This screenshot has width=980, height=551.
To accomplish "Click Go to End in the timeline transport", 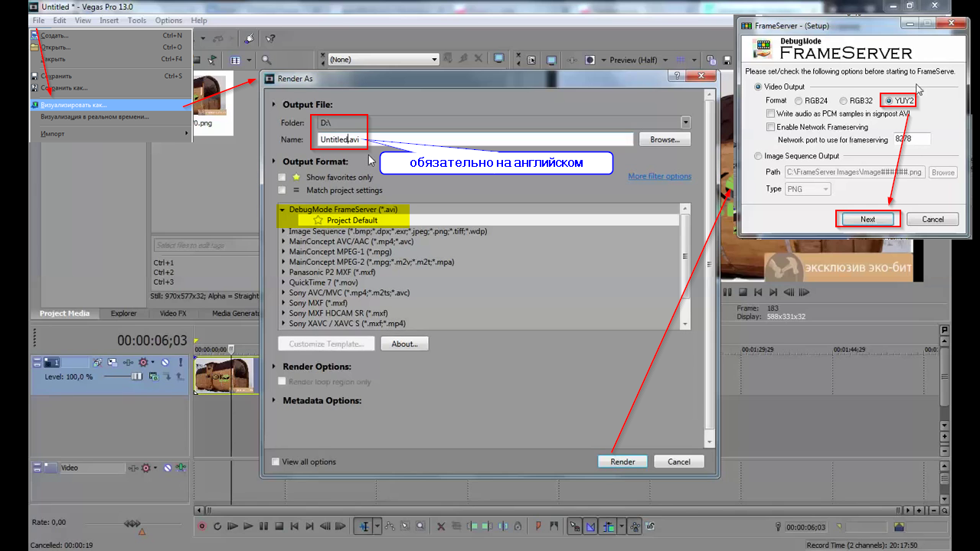I will (x=309, y=527).
